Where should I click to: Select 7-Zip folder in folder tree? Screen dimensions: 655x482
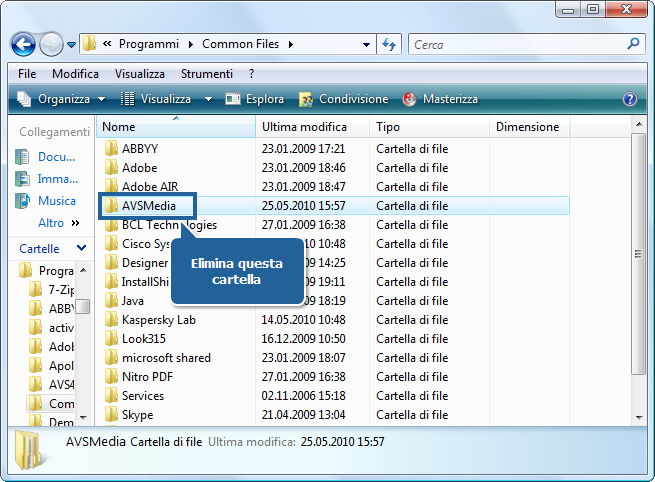tap(52, 289)
